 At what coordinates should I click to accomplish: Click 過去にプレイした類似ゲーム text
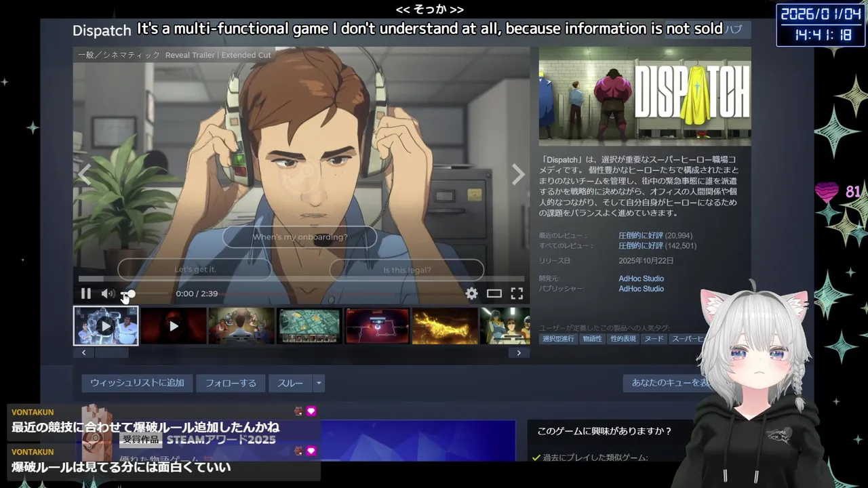595,457
